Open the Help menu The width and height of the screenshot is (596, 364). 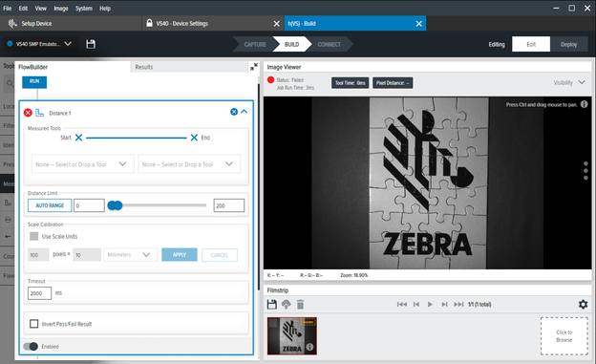tap(105, 8)
